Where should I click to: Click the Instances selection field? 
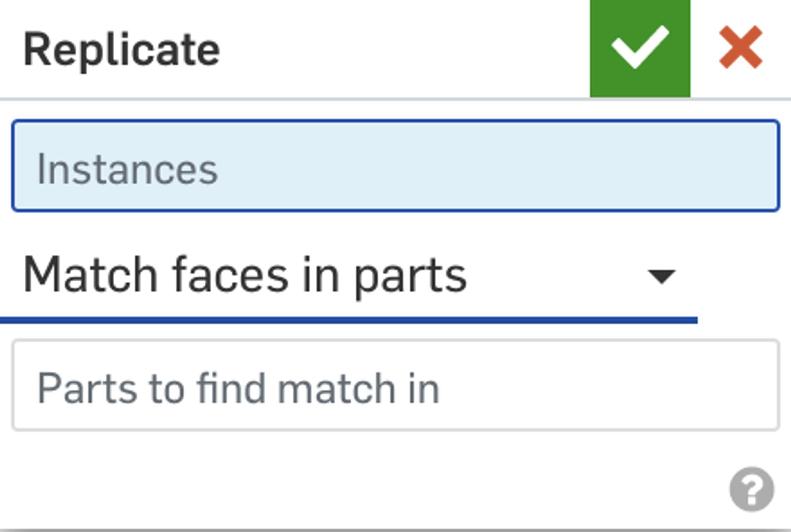click(x=395, y=166)
